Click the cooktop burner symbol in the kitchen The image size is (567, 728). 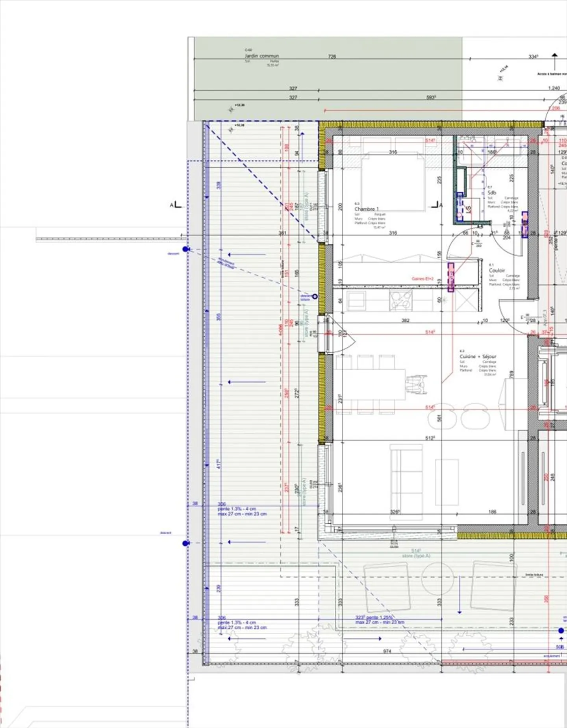pyautogui.click(x=400, y=301)
